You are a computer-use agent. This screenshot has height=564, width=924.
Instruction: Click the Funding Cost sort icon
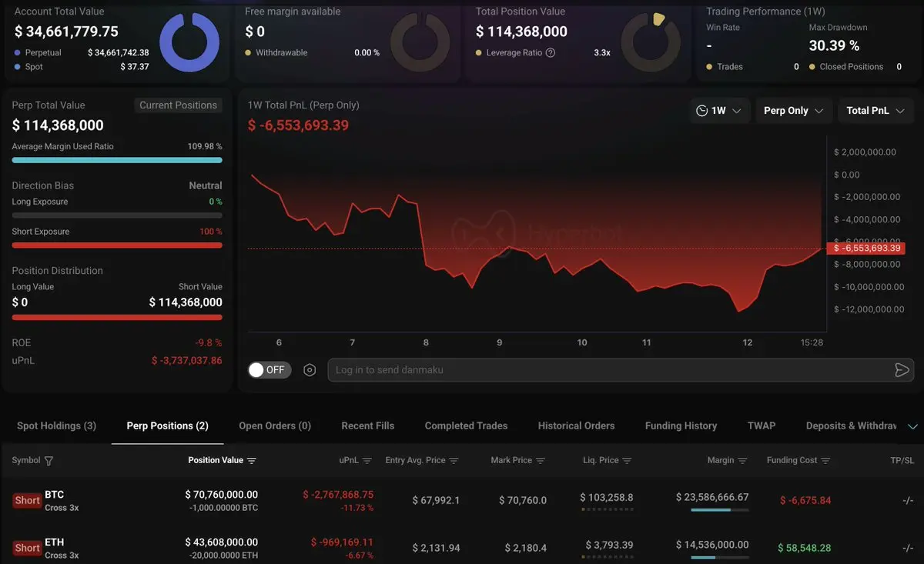(x=826, y=461)
